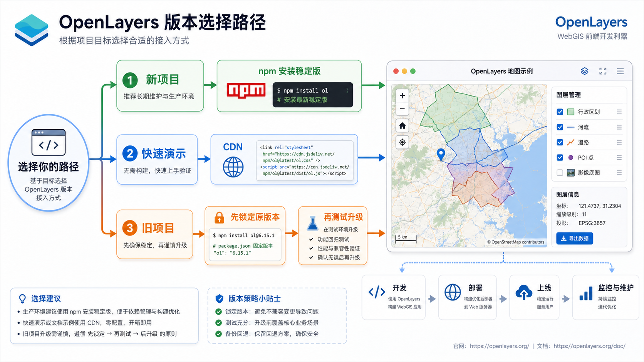644x362 pixels.
Task: Click the npm install ol@6.15.1 code box
Action: 245,245
